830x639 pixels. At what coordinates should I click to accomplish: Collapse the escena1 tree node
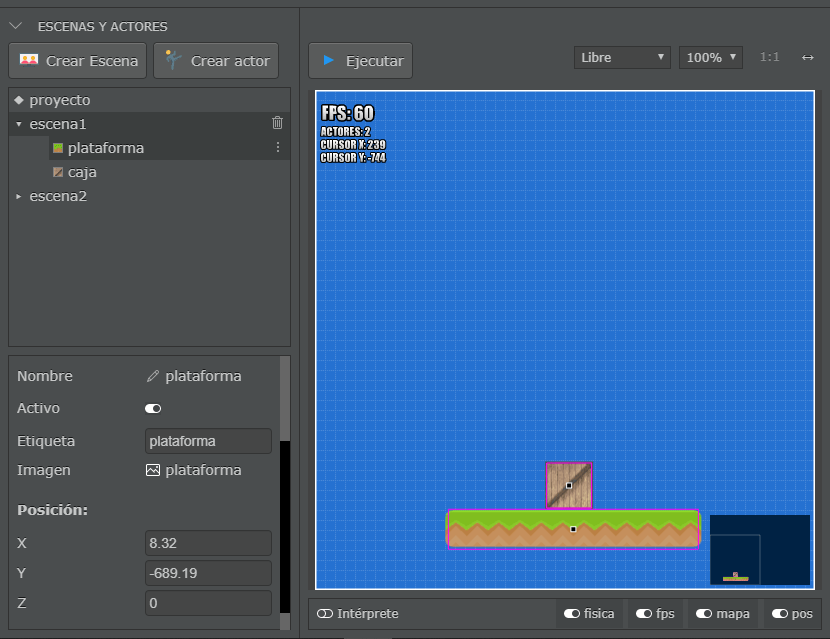pos(19,124)
